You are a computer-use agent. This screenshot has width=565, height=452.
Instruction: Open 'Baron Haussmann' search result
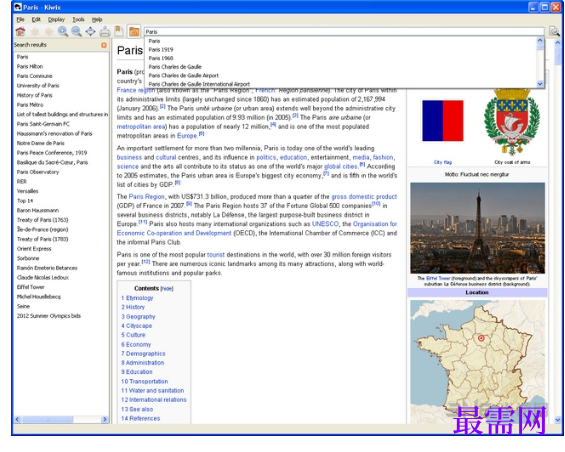(x=38, y=210)
